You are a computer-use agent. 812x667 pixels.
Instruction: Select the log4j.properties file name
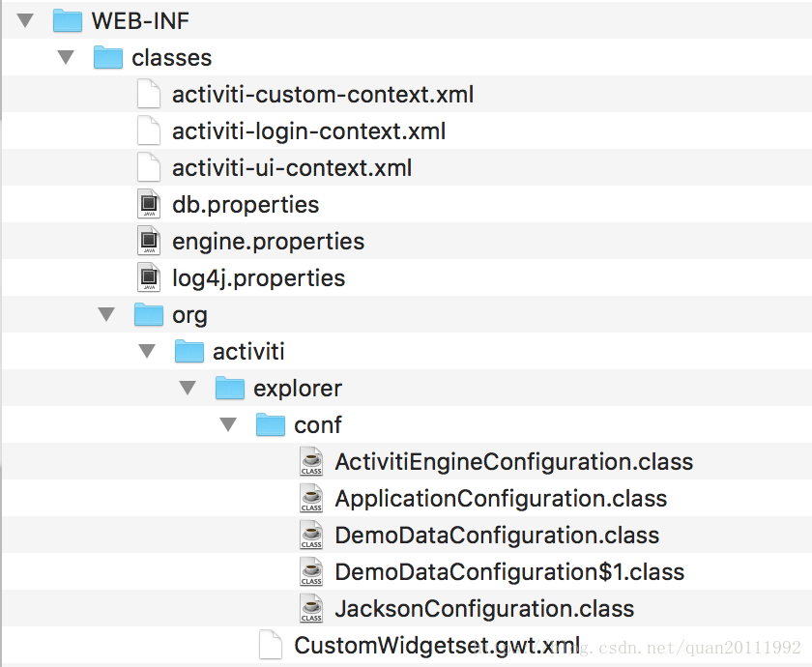click(258, 278)
